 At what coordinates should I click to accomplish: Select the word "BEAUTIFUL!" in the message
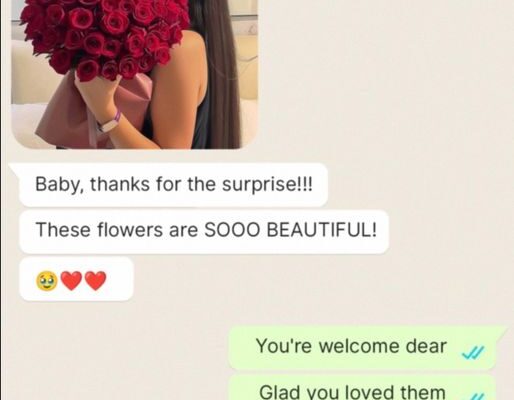coord(322,230)
